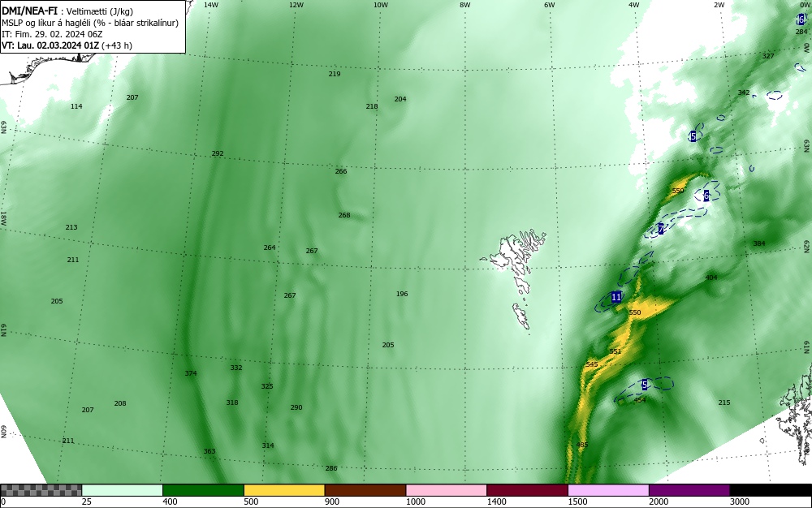
Task: Pick the dark maroon 1400–1500 legend swatch
Action: click(527, 490)
